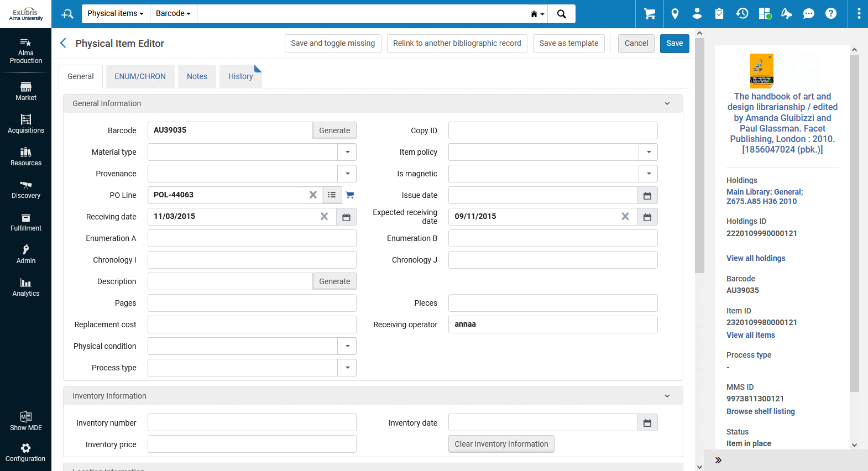Click the View all holdings link
Viewport: 868px width, 471px height.
(x=755, y=258)
